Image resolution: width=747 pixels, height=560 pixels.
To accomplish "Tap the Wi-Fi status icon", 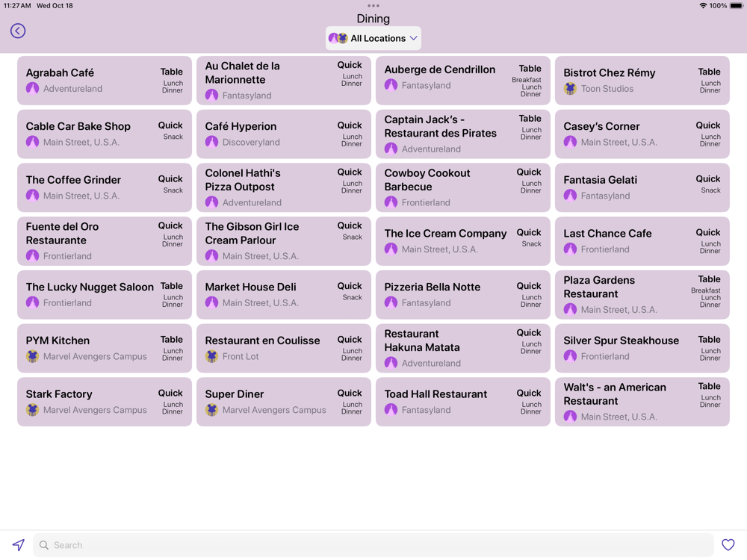I will (703, 6).
